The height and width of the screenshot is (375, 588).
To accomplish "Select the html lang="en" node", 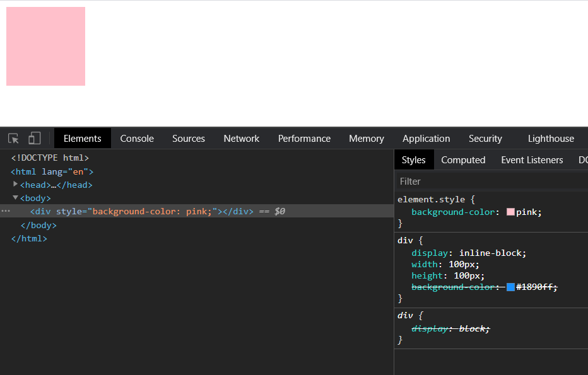I will [52, 171].
